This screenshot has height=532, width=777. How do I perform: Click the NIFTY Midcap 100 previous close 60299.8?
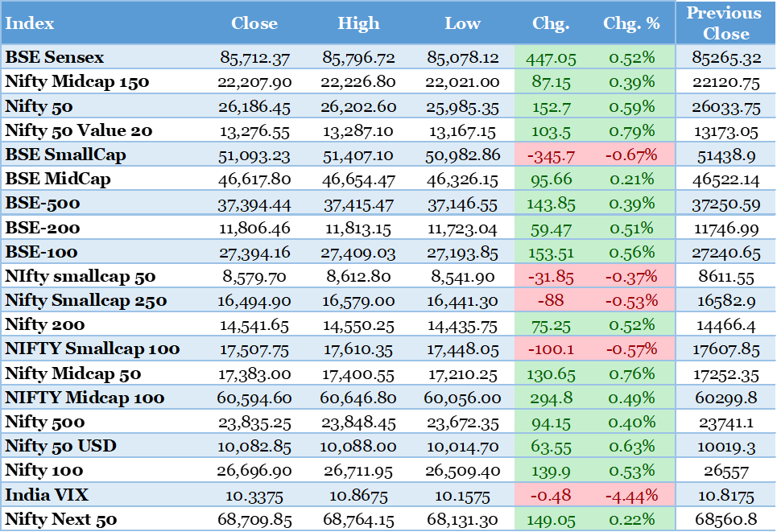click(x=725, y=398)
